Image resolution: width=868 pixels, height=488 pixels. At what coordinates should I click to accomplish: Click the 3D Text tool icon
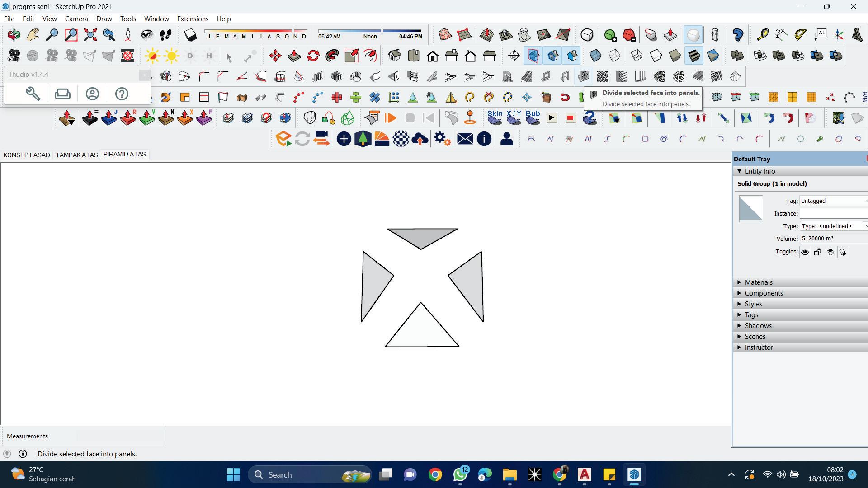pyautogui.click(x=858, y=35)
